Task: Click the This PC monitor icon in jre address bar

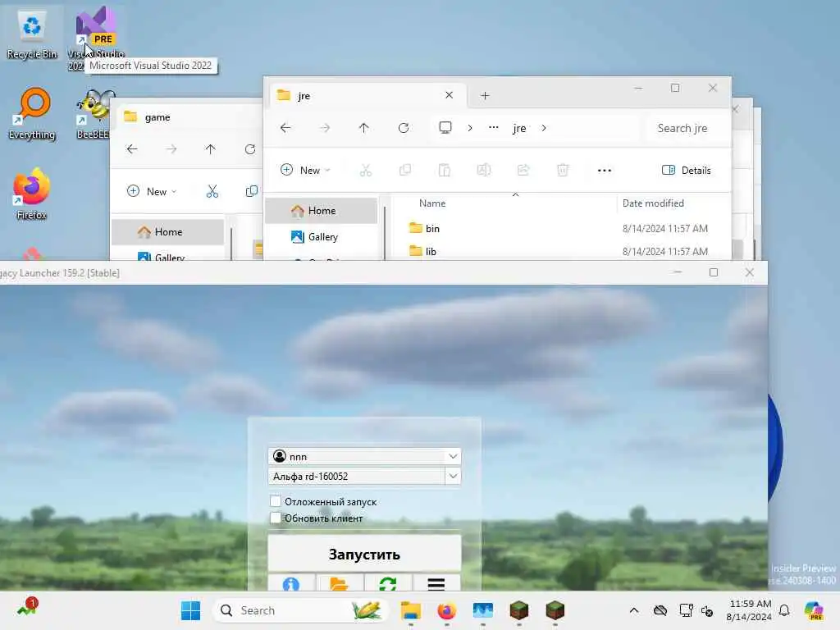Action: 445,127
